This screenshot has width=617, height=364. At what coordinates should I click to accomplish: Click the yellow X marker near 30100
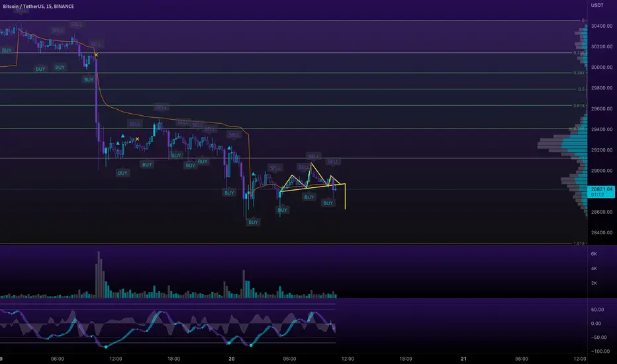(x=97, y=55)
